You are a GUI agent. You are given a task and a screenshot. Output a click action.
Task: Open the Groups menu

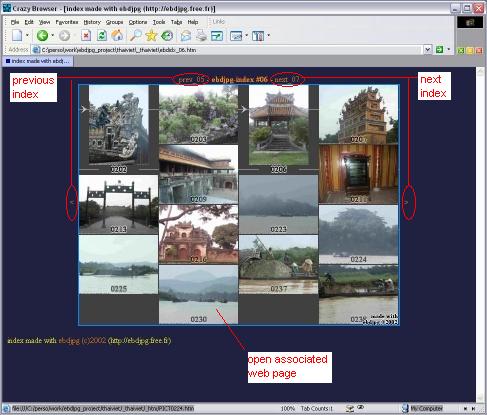(x=114, y=22)
